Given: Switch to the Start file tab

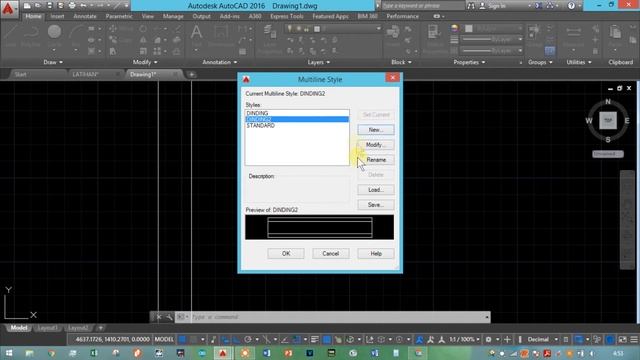Looking at the screenshot, I should pos(20,74).
